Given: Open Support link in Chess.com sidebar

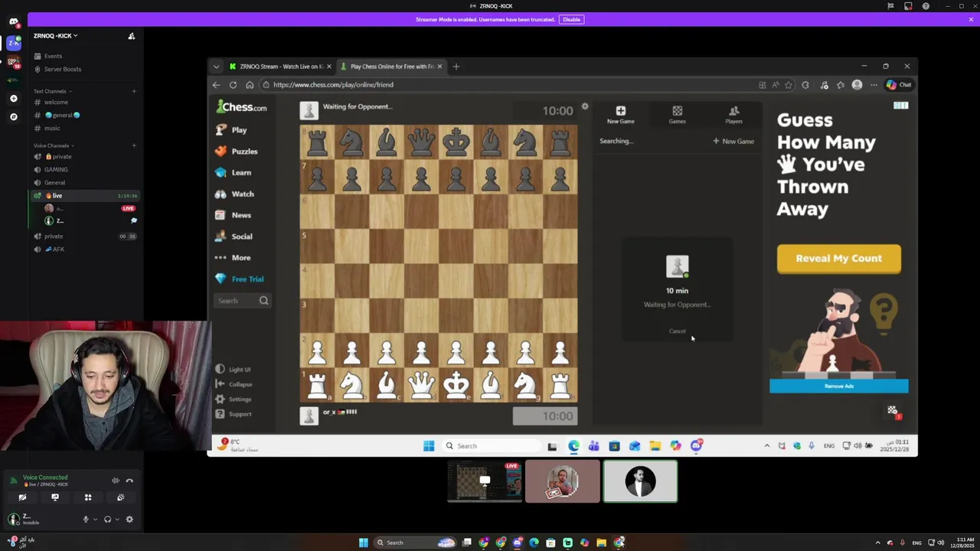Looking at the screenshot, I should point(234,414).
